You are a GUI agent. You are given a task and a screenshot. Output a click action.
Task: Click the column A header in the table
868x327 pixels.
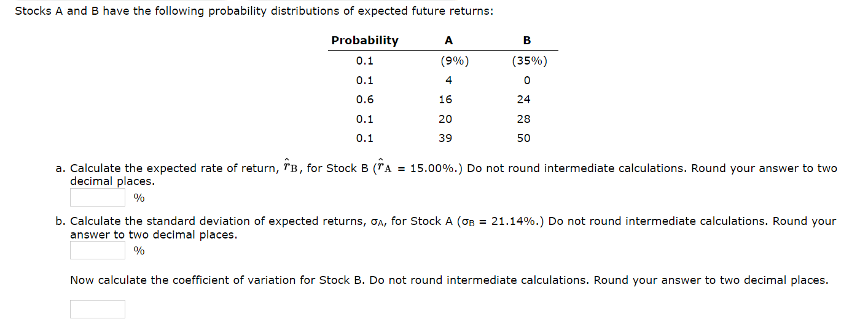(448, 41)
